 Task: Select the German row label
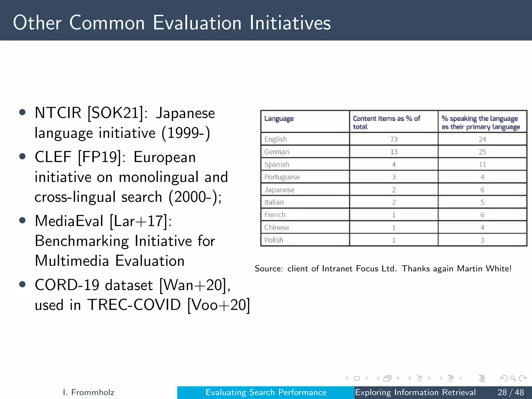point(277,152)
